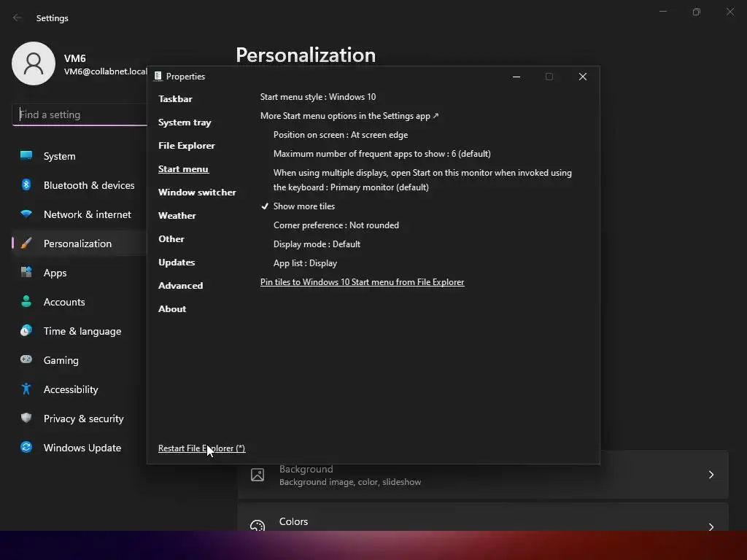Open the Weather tab
Image resolution: width=747 pixels, height=560 pixels.
177,216
